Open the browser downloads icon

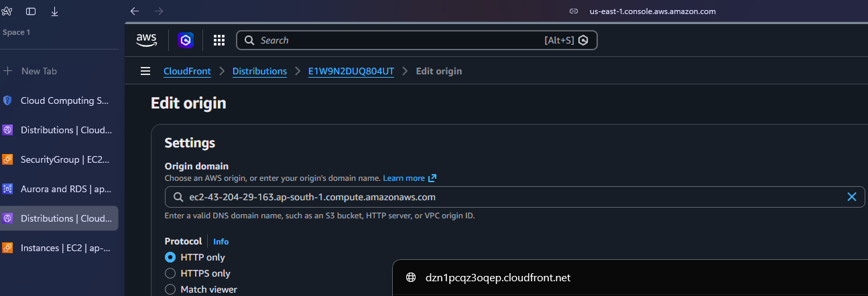54,11
